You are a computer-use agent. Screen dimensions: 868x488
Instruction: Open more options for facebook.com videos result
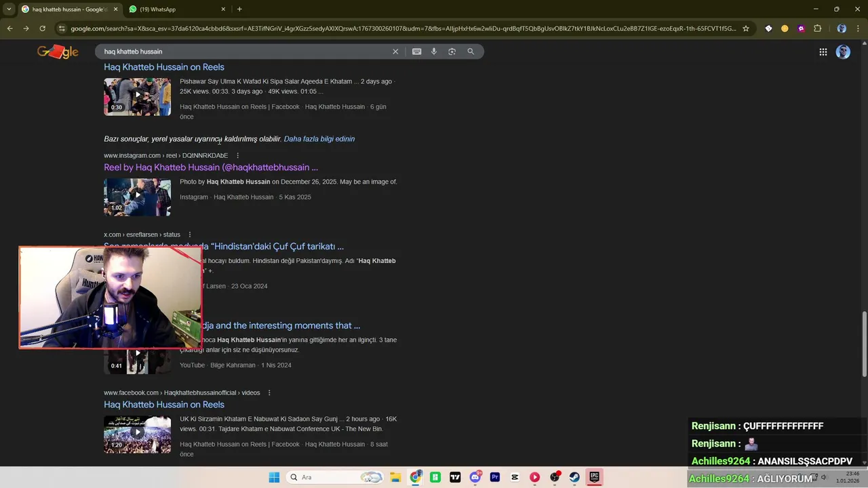[269, 393]
